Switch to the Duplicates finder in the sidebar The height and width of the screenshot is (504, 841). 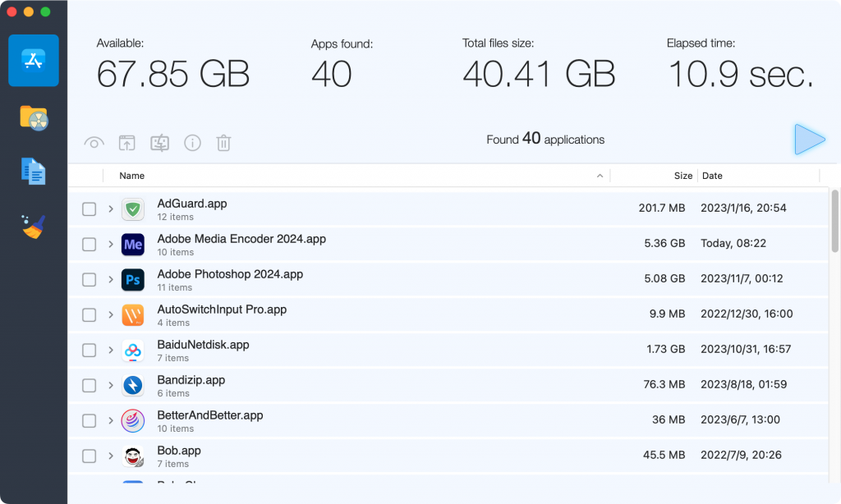pos(33,171)
